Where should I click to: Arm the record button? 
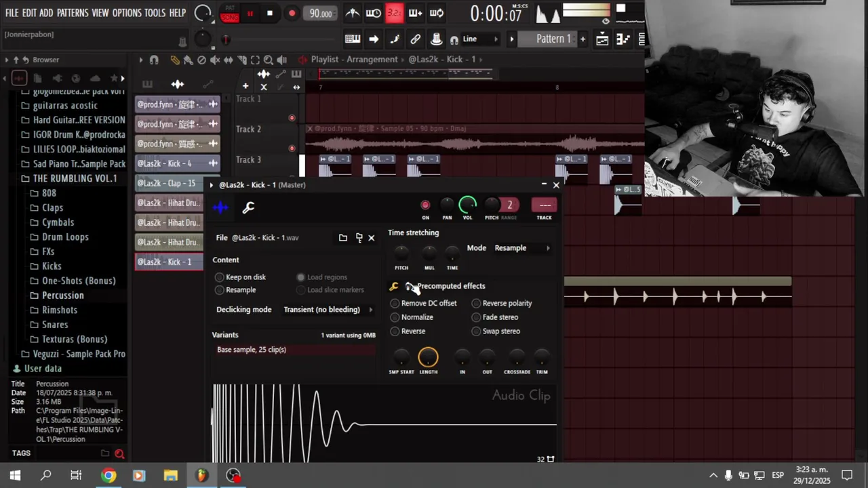[x=292, y=13]
